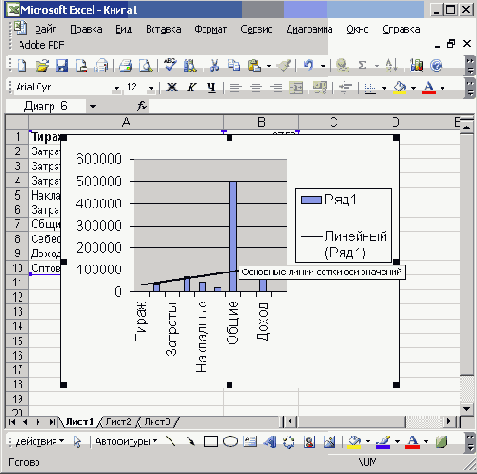Open a file using the folder icon
Screen dimensions: 477x474
tap(42, 65)
